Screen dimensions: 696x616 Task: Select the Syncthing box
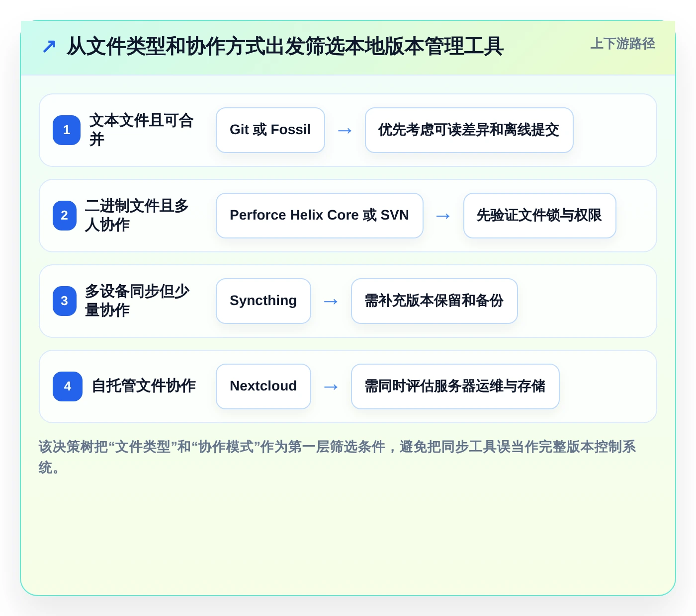coord(263,301)
